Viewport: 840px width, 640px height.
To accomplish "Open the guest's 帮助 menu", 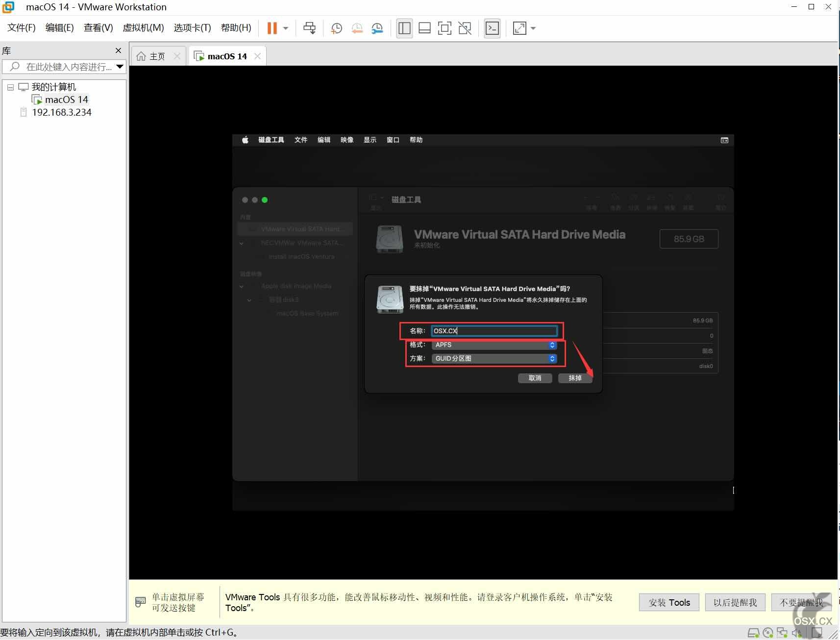I will (416, 140).
